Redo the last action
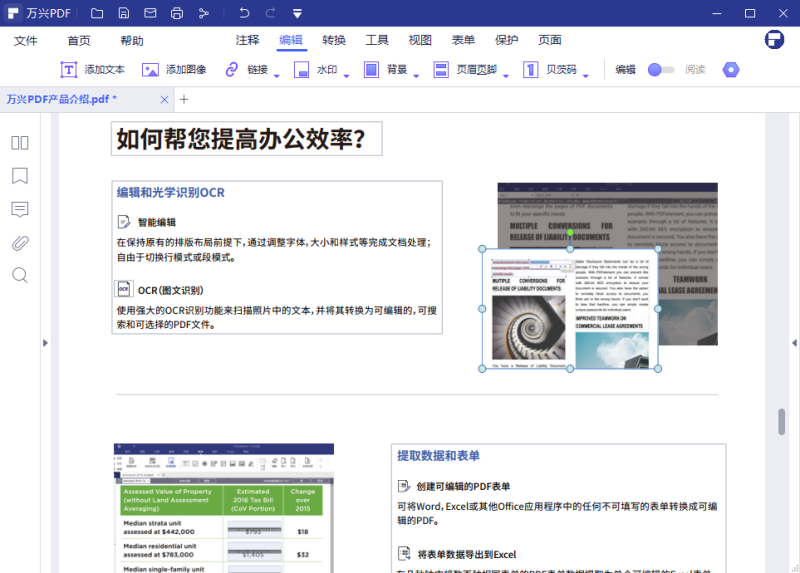Image resolution: width=800 pixels, height=573 pixels. point(270,13)
